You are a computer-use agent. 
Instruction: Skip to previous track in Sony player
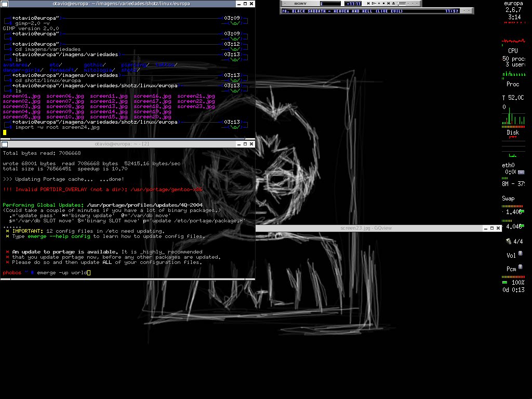click(x=368, y=4)
